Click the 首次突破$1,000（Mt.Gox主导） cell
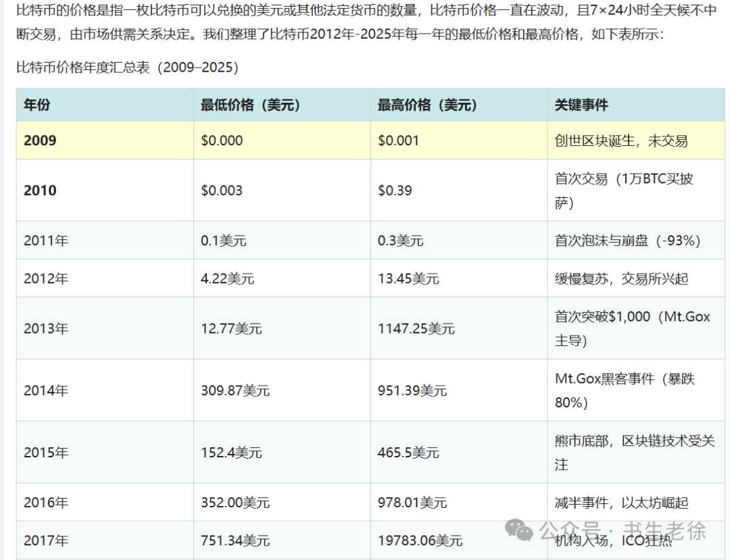Screen dimensions: 730x560 click(636, 328)
